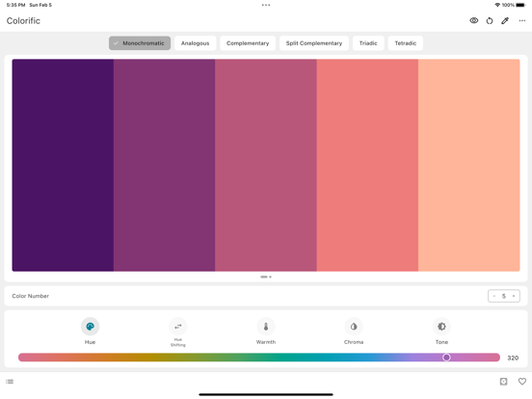Select the Hue palette icon
Screen dimensions: 532x399
coord(90,327)
